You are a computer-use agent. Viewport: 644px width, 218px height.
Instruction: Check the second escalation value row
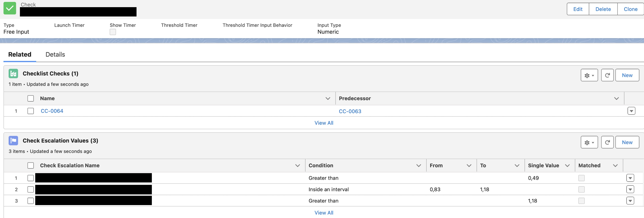(x=31, y=190)
